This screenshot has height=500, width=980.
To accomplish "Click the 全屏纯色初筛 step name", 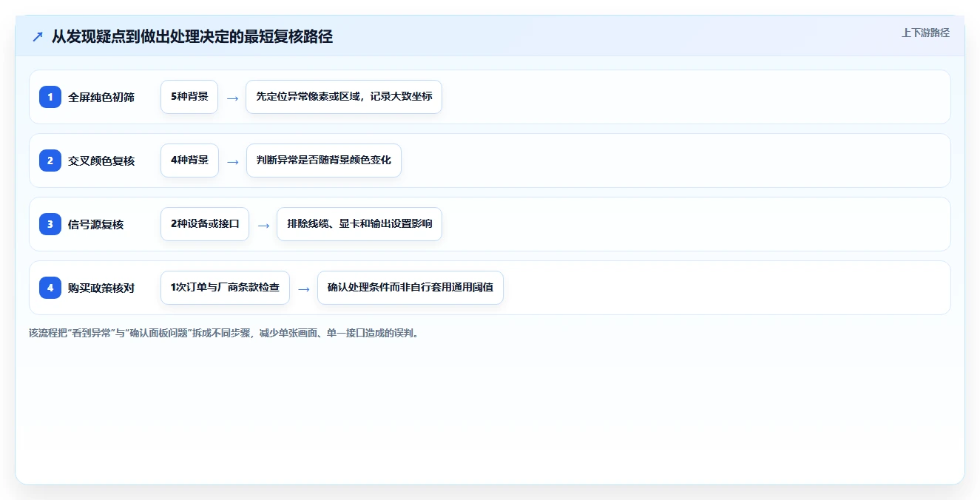I will pos(101,97).
